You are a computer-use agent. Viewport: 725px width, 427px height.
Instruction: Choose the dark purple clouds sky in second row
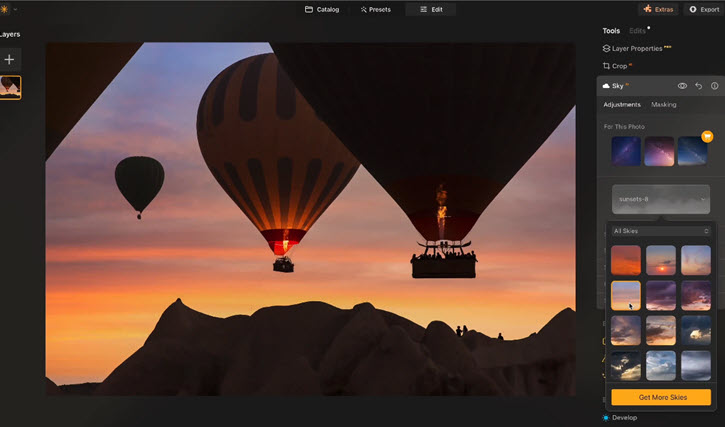coord(661,296)
